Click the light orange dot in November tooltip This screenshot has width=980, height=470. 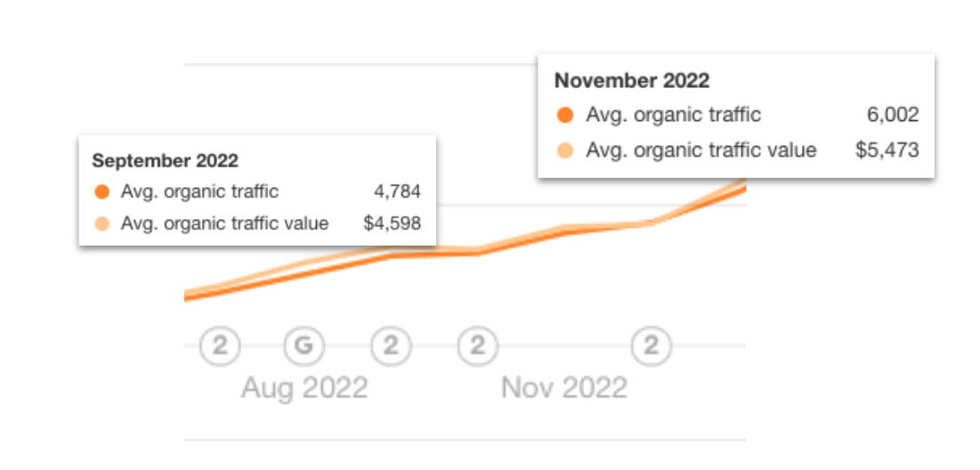click(564, 150)
